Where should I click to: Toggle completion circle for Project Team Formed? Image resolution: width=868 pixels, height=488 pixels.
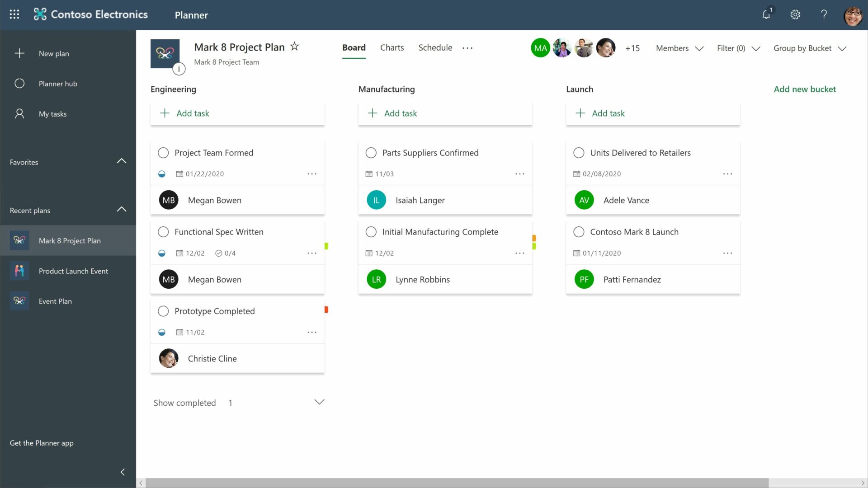pos(163,153)
